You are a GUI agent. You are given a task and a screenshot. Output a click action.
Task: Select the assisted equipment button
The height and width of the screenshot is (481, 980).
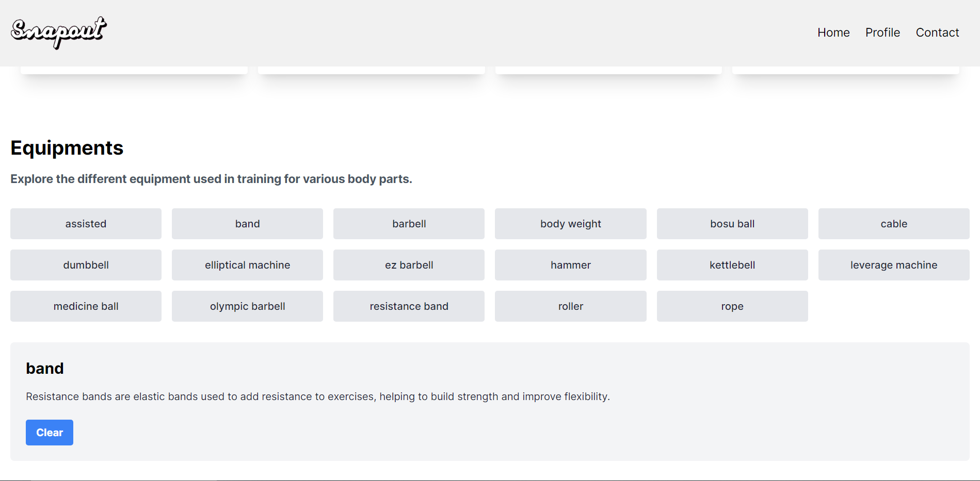coord(86,224)
